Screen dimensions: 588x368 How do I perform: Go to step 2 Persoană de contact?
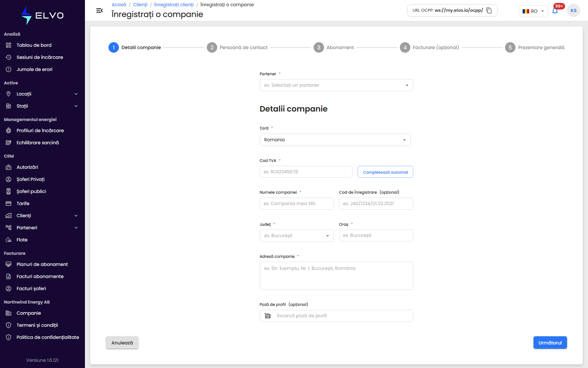[237, 47]
